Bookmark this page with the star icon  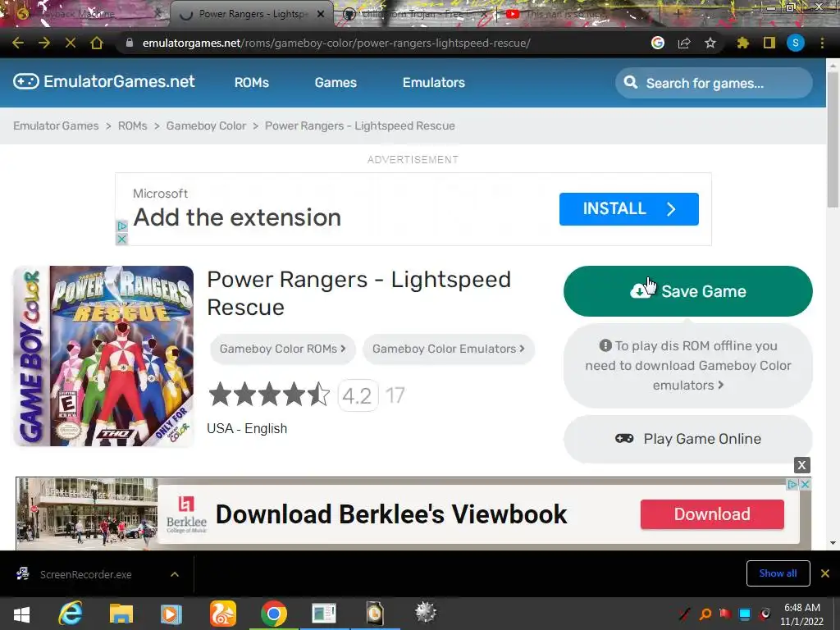710,43
